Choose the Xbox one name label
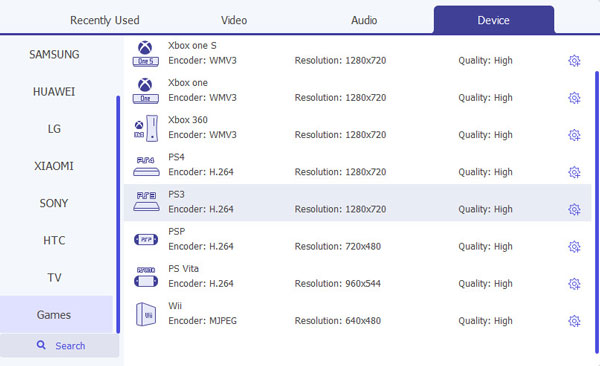600x366 pixels. coord(188,83)
